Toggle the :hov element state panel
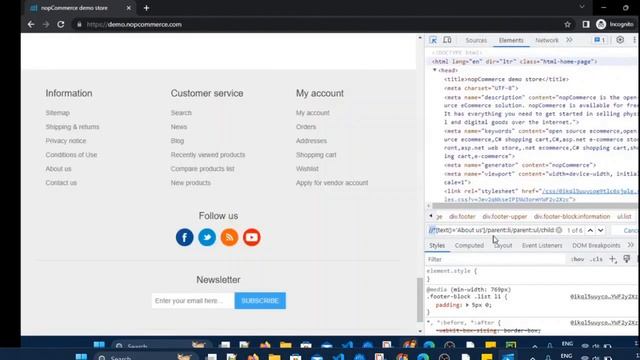Screen dimensions: 640x360 (577, 259)
